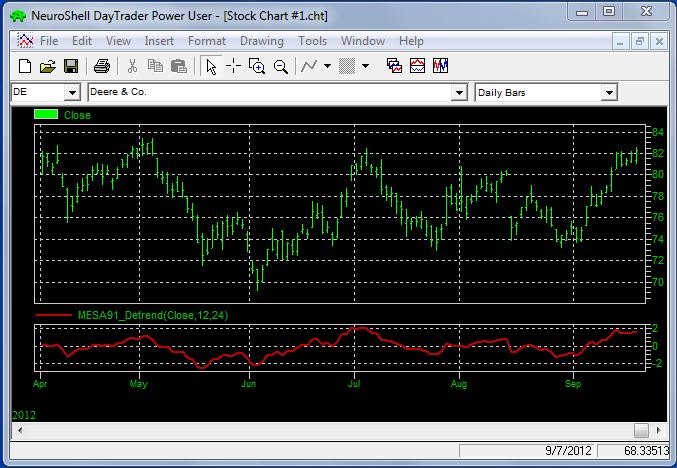
Task: Open the File menu
Action: (49, 41)
